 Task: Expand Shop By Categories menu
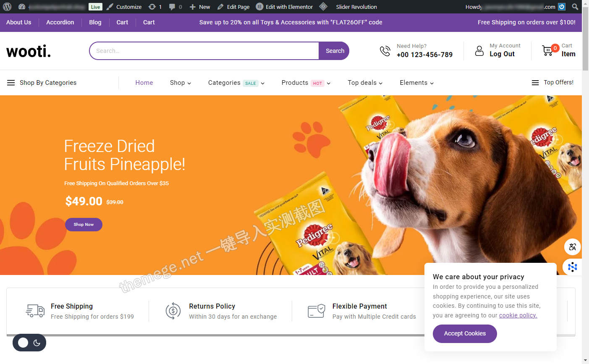[42, 83]
